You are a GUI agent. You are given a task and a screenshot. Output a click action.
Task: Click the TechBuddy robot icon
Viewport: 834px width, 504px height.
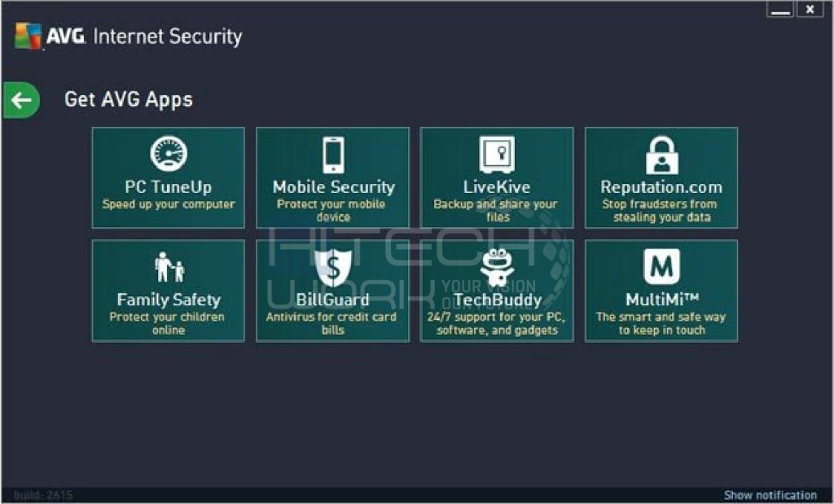497,267
